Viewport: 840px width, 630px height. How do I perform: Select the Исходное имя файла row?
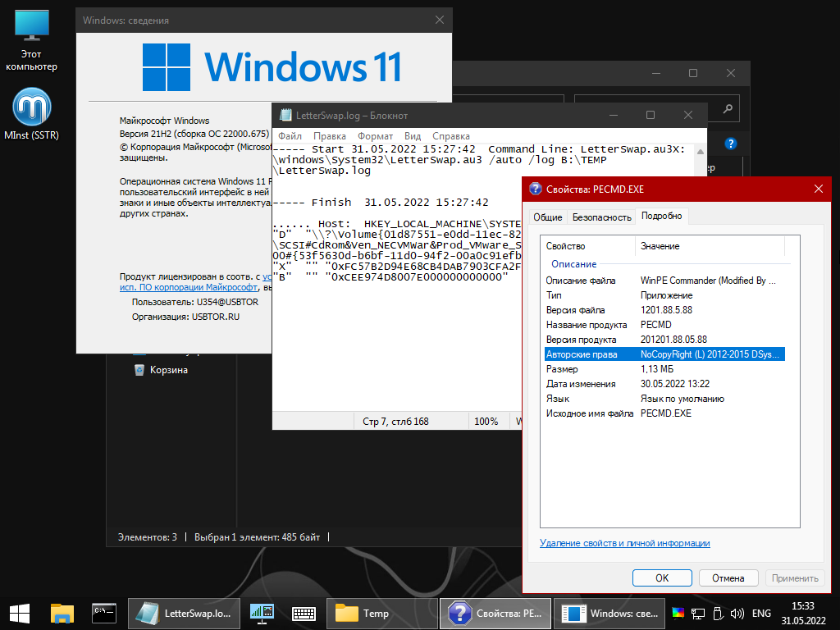click(664, 413)
